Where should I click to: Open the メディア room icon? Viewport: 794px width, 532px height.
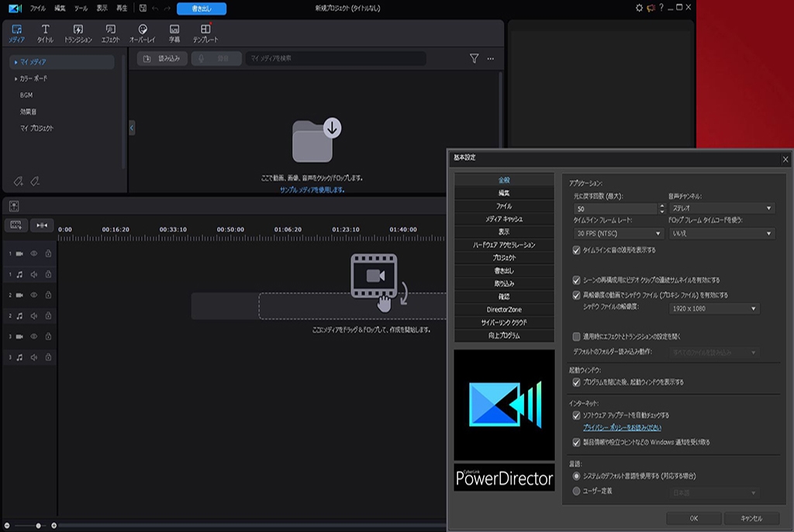click(17, 33)
